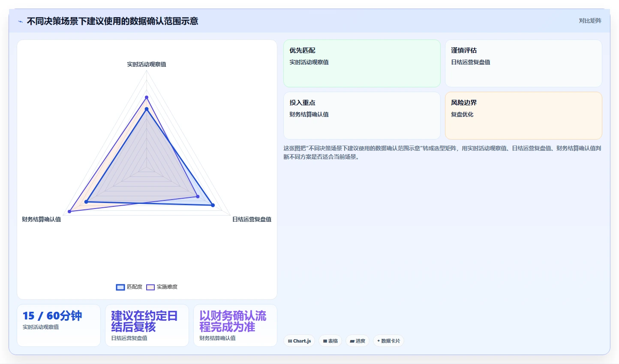Click the 表格 tag
This screenshot has height=364, width=619.
pos(330,341)
